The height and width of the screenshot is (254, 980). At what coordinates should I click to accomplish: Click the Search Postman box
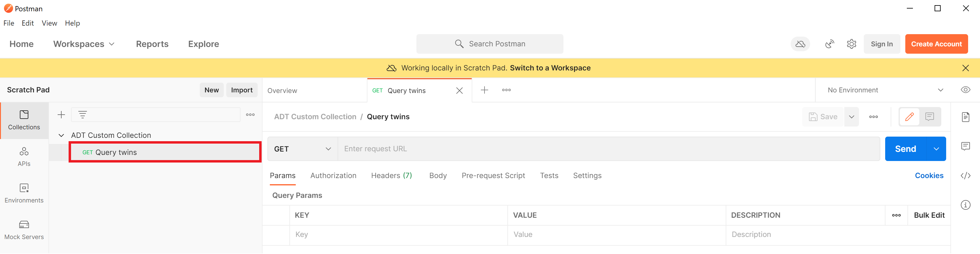point(490,44)
